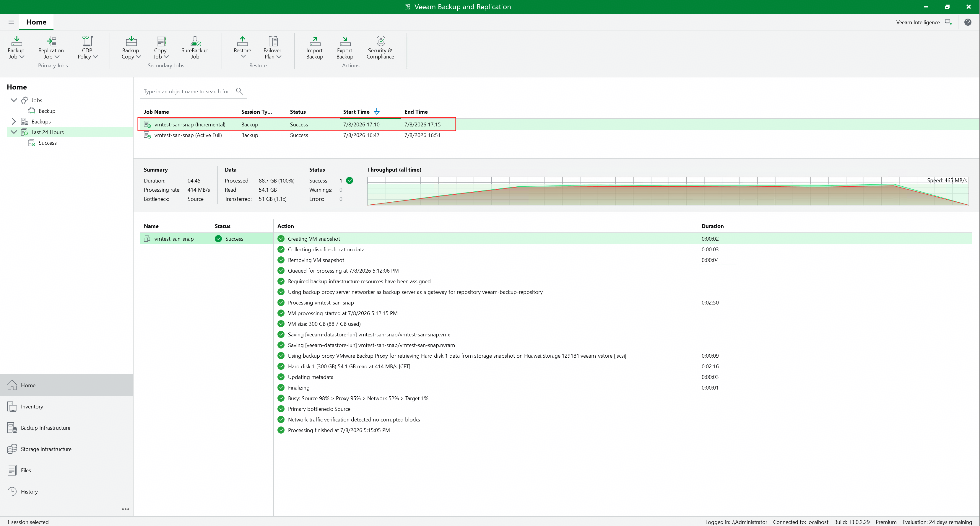980x526 pixels.
Task: Open the Backup Infrastructure view
Action: point(66,427)
